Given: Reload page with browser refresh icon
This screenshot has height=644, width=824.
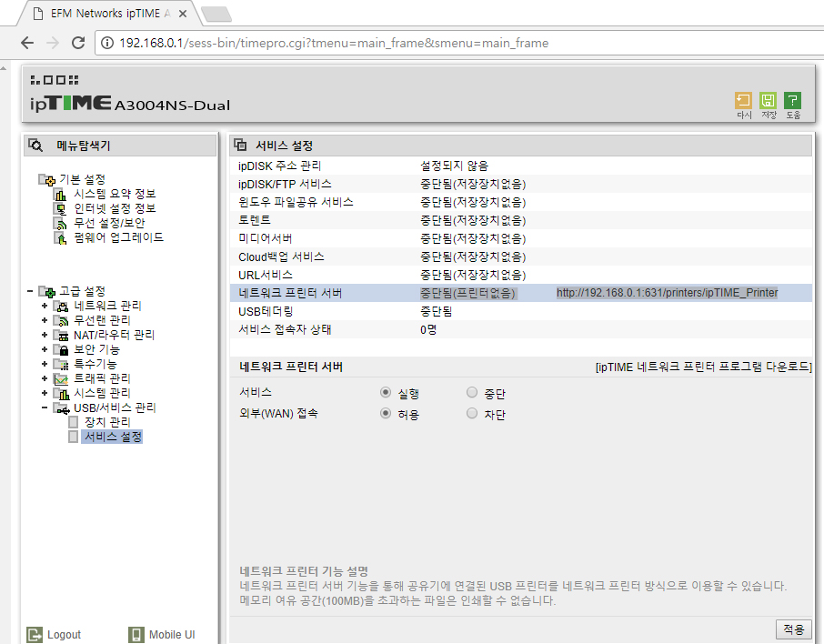Looking at the screenshot, I should coord(78,43).
